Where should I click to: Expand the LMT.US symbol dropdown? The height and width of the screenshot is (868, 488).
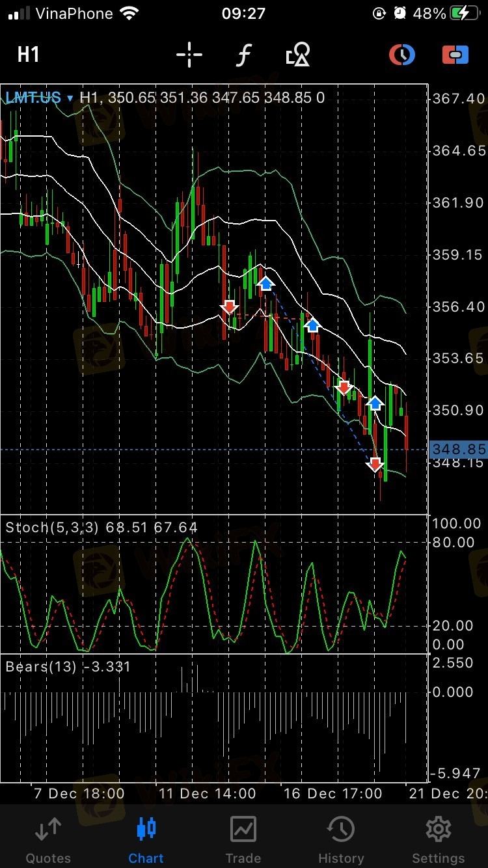point(39,98)
